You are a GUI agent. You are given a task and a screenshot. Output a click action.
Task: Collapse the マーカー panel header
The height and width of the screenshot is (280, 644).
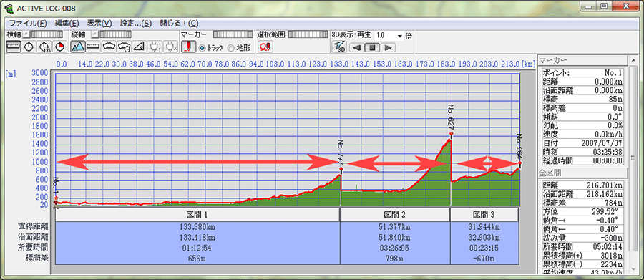(582, 60)
